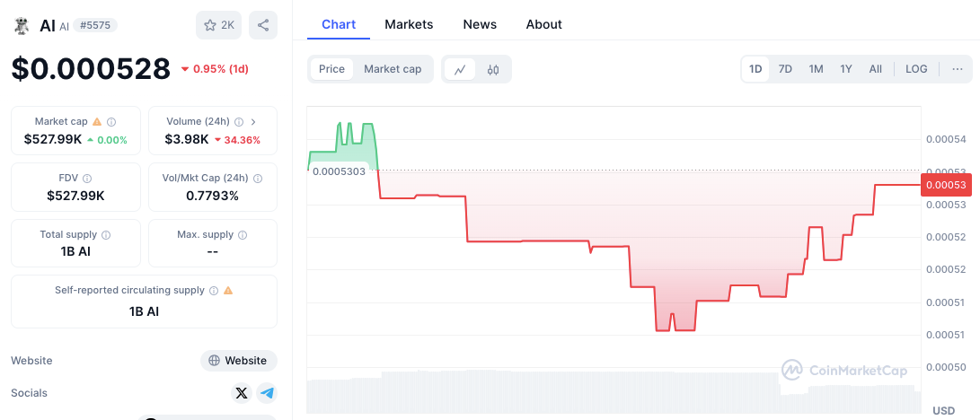This screenshot has width=980, height=420.
Task: Select the Market cap toggle option
Action: (393, 69)
